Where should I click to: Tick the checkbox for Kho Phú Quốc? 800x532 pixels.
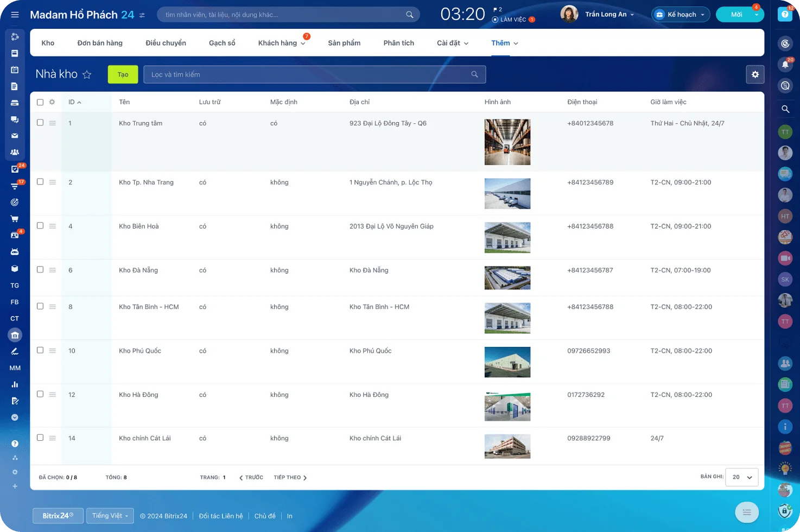coord(40,350)
